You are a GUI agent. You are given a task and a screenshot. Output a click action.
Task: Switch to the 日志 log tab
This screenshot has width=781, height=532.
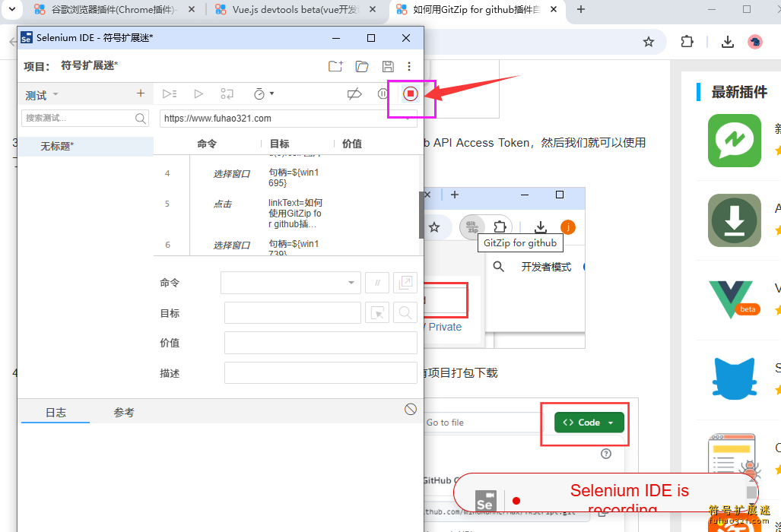click(56, 413)
